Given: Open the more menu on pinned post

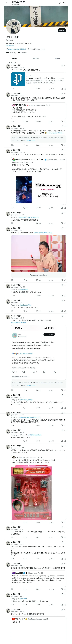Looking at the screenshot, I should pyautogui.click(x=65, y=65).
